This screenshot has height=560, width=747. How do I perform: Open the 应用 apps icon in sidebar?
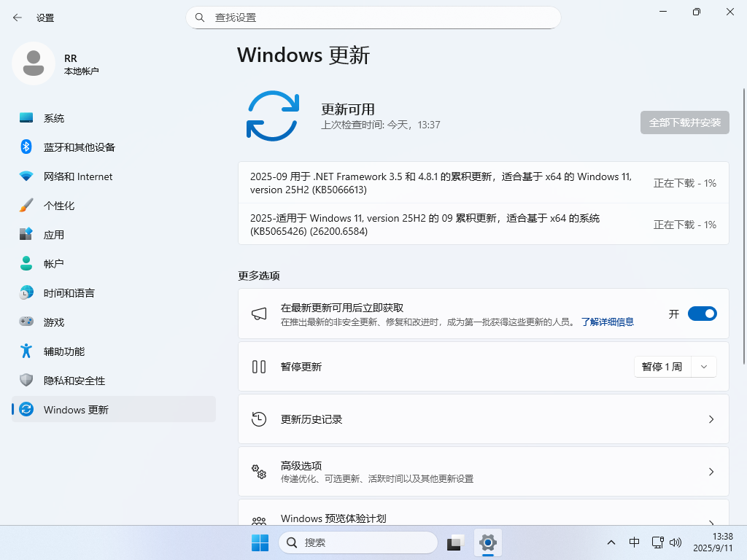26,234
